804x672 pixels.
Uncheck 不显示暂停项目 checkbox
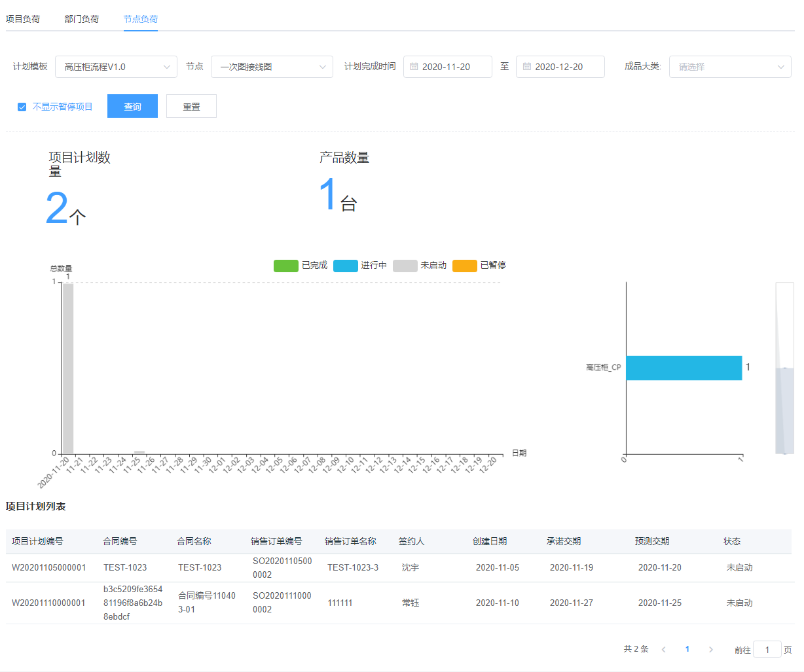pyautogui.click(x=22, y=107)
